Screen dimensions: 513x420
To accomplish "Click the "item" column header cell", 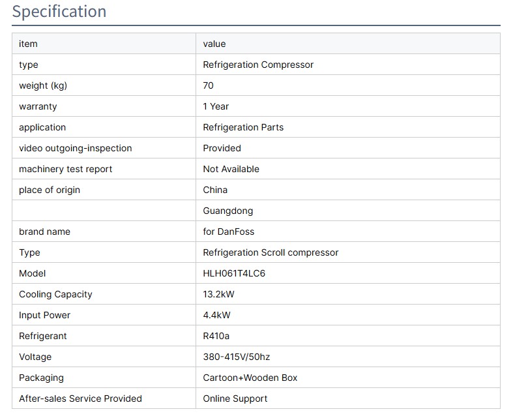I will point(29,44).
